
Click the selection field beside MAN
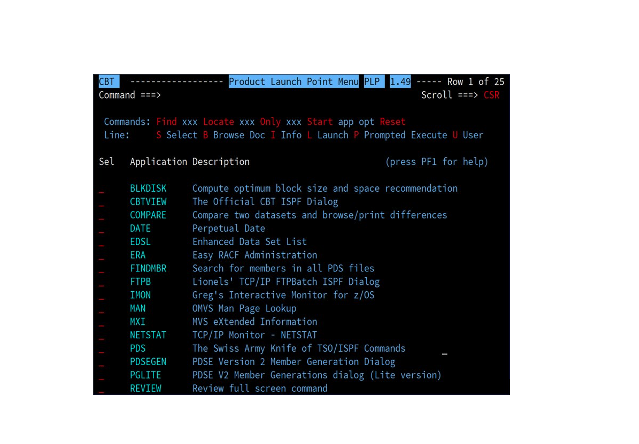(x=101, y=309)
